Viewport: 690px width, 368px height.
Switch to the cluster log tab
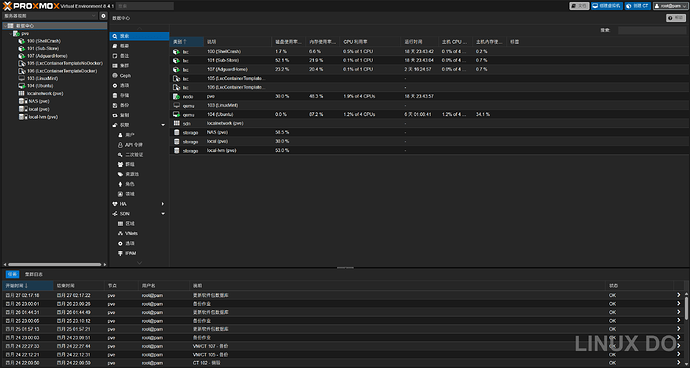(34, 274)
